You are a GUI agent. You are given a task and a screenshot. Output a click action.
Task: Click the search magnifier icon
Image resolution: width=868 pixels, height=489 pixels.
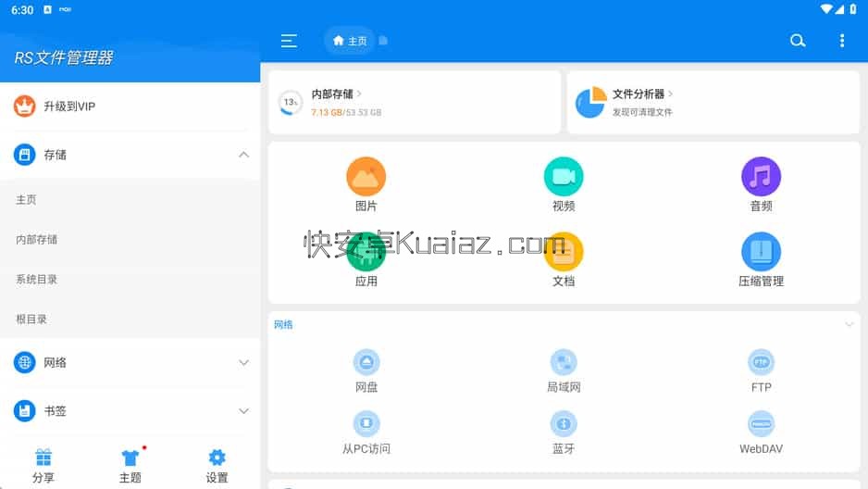[798, 41]
